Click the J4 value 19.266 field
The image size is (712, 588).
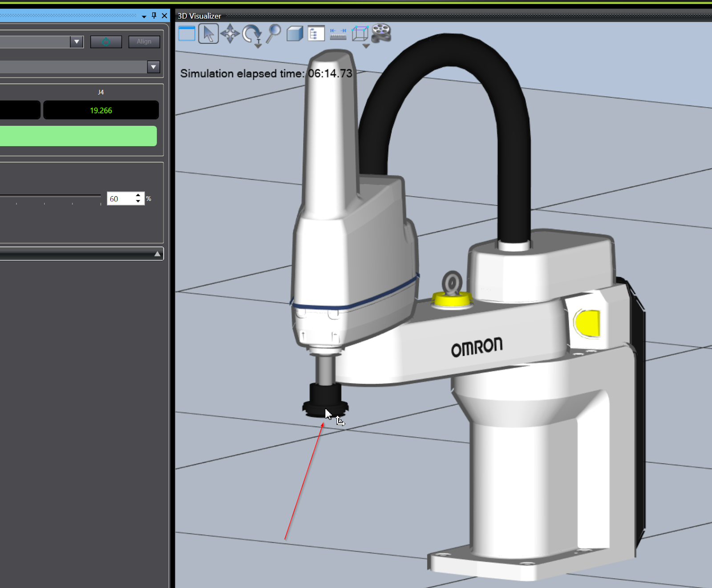tap(101, 110)
